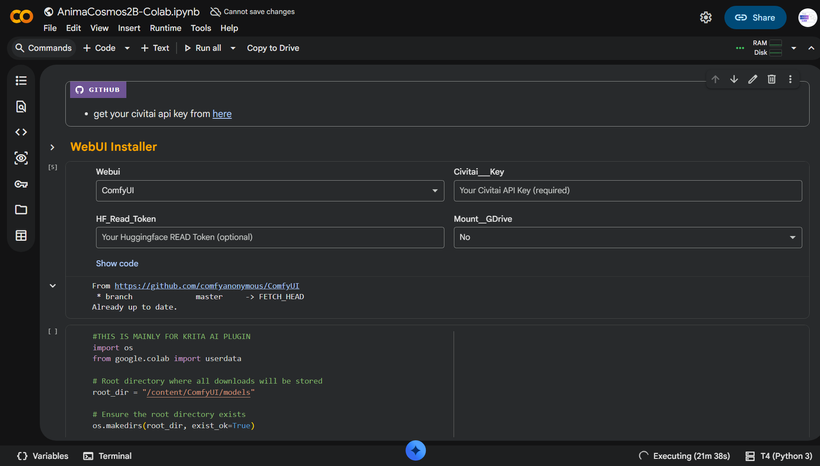
Task: Move cell down with arrow icon
Action: [734, 79]
